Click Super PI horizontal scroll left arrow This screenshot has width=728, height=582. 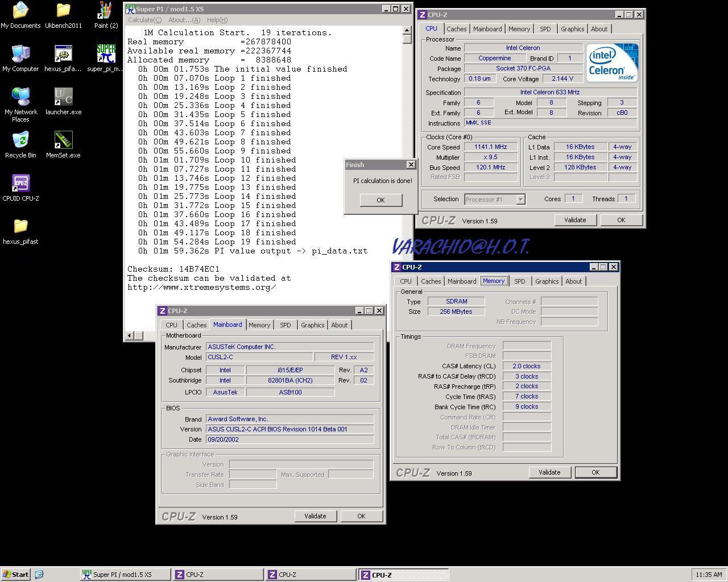(129, 335)
